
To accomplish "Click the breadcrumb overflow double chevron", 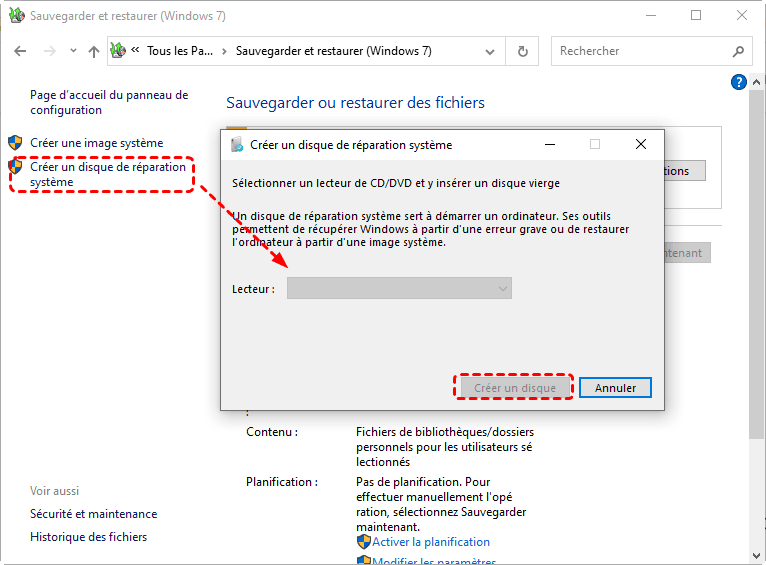I will click(135, 50).
